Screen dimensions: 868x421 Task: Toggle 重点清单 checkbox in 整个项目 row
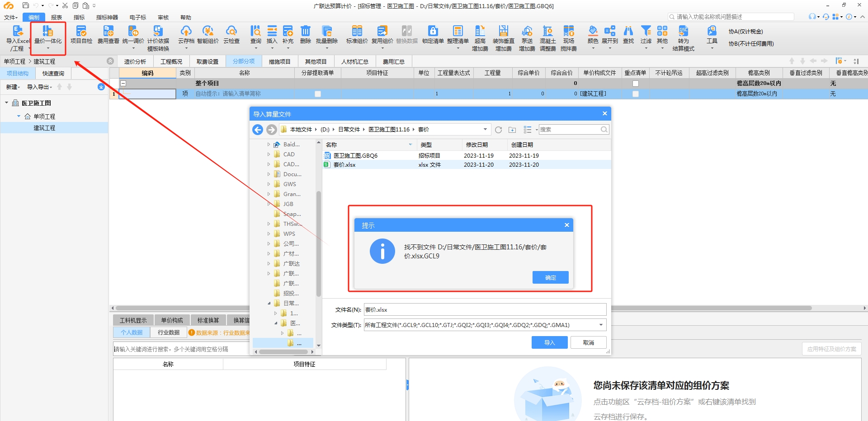[x=636, y=84]
